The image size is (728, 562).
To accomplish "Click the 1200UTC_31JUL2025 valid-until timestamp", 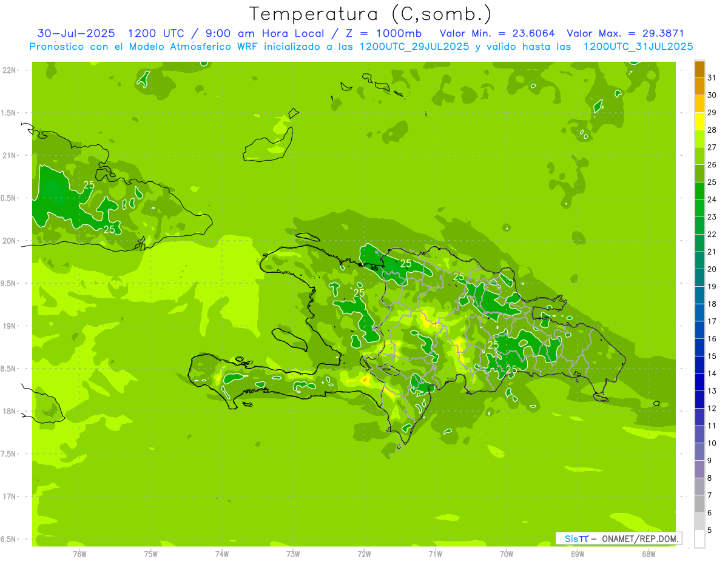I will 638,46.
